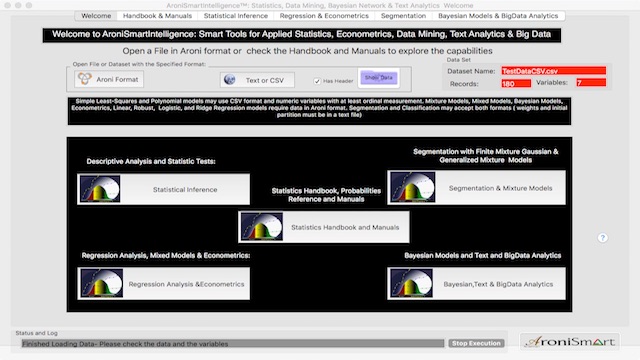Click the Show Data button
640x360 pixels.
coord(379,78)
